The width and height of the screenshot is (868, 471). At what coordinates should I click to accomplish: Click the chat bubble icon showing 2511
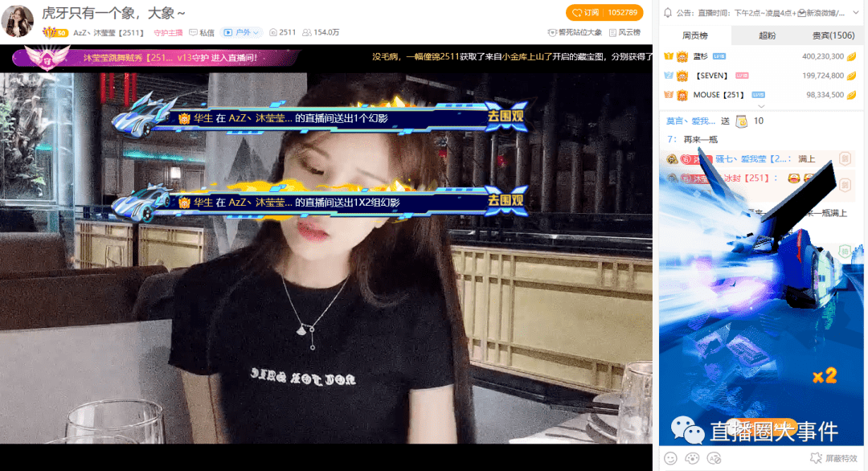273,32
